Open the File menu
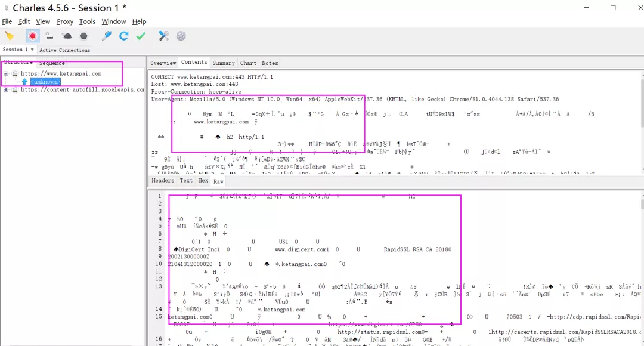Screen dimensions: 644x346 (7, 21)
